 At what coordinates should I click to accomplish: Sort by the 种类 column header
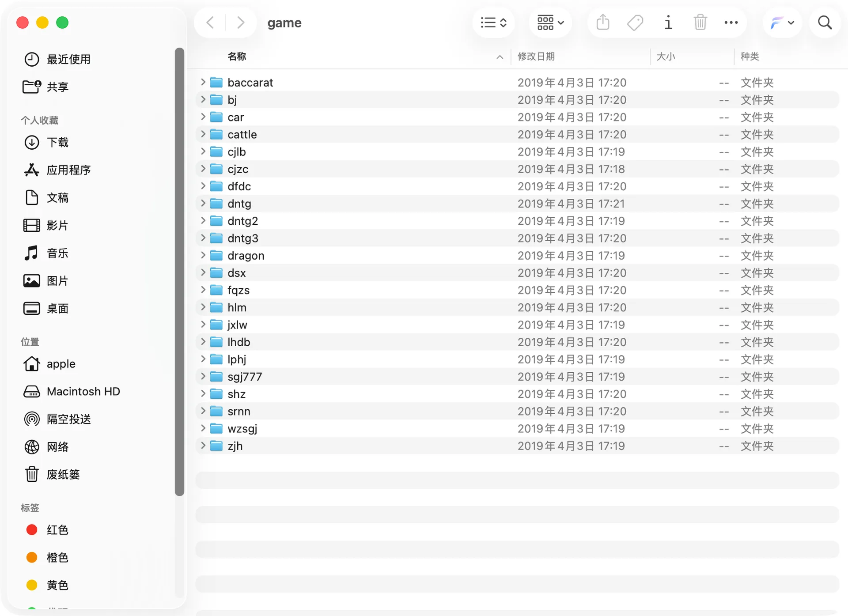point(750,57)
